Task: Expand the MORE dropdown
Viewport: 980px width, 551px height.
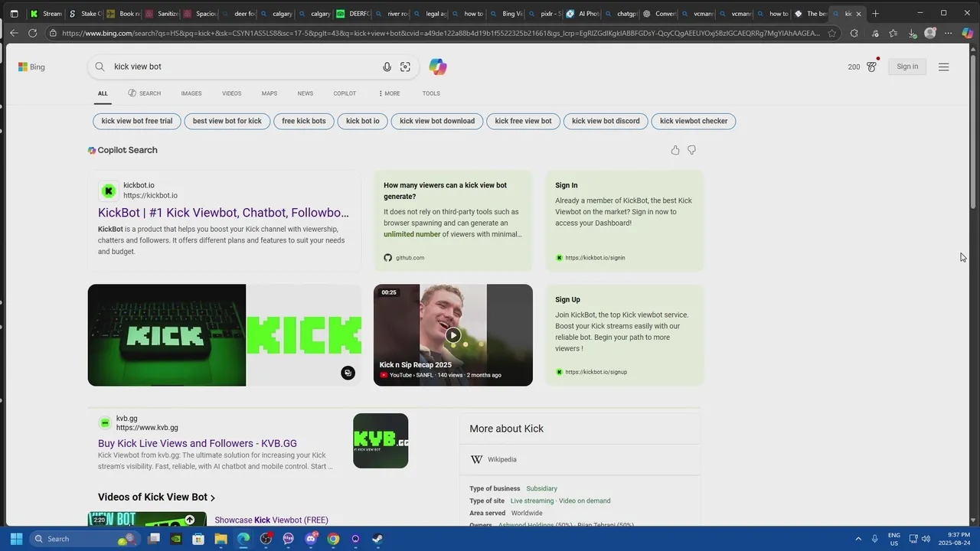Action: tap(389, 93)
